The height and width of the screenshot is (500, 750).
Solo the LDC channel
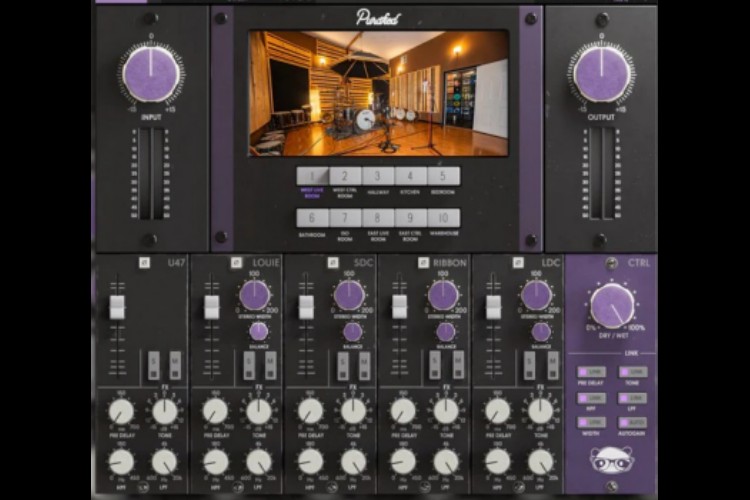(529, 365)
